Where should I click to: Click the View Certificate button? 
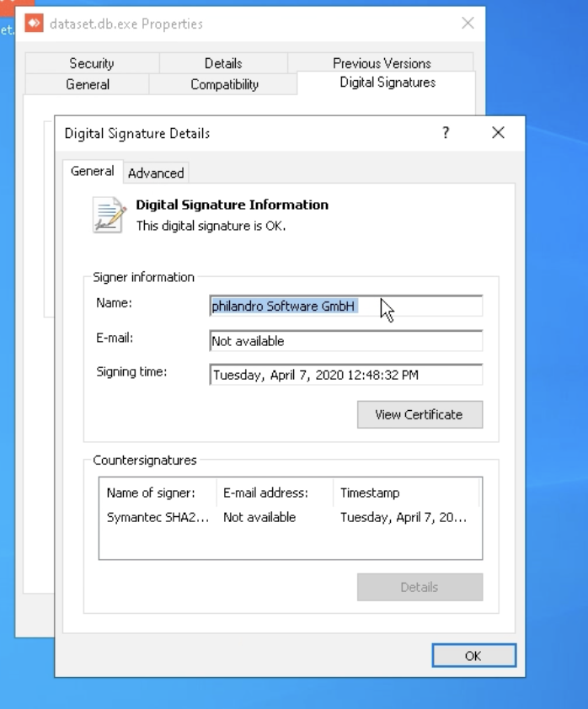[x=419, y=414]
